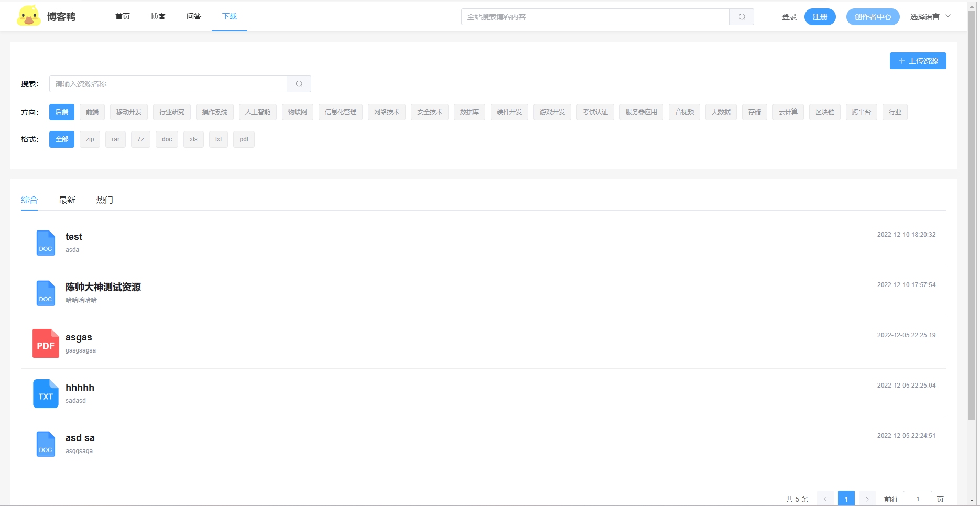980x506 pixels.
Task: Select the 硬件开发 direction filter
Action: [509, 112]
